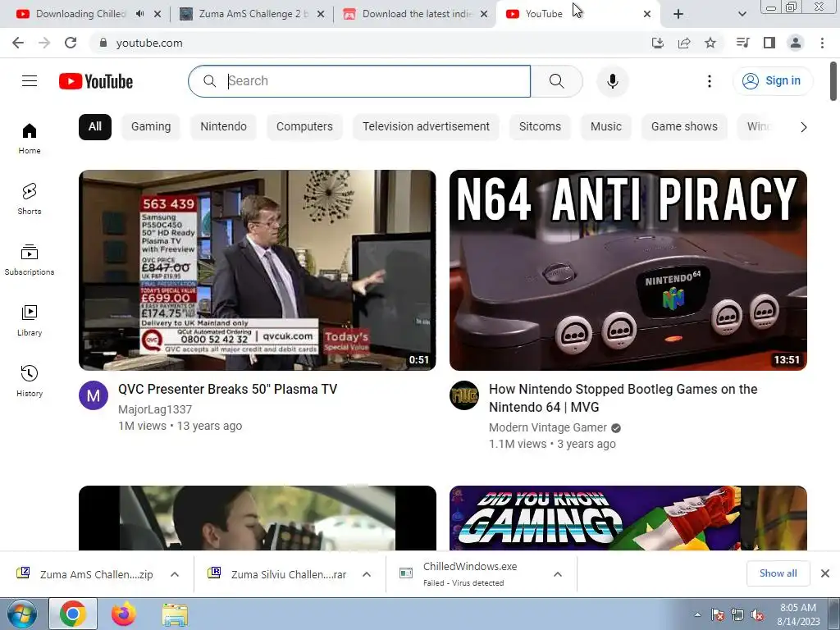Open How Nintendo Stopped Bootleg Games title

tap(623, 398)
